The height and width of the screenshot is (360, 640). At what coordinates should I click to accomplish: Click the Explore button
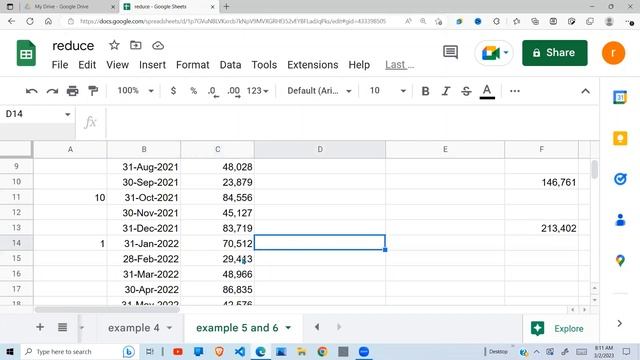558,328
